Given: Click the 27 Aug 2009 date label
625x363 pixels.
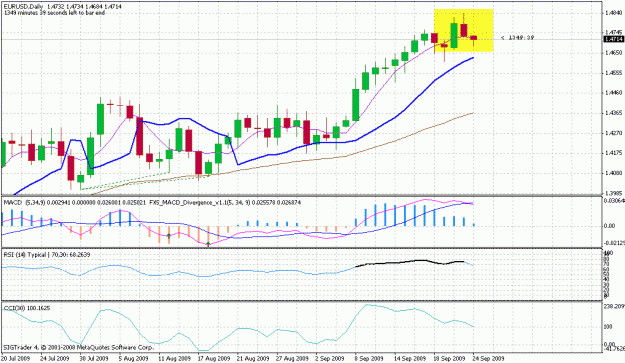Looking at the screenshot, I should click(x=292, y=358).
